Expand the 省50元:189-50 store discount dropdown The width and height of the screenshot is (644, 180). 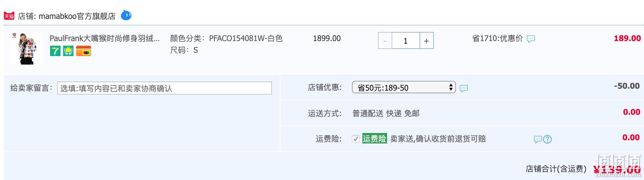pyautogui.click(x=404, y=87)
